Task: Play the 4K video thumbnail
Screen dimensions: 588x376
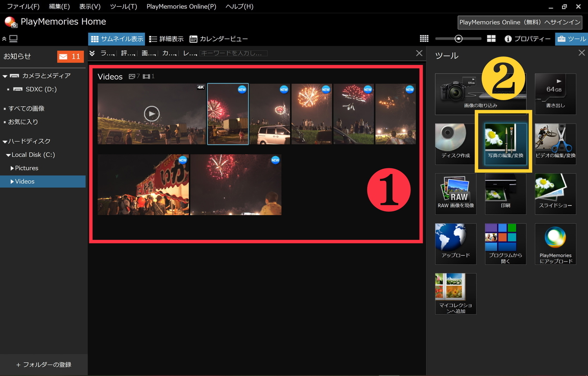Action: (x=152, y=114)
